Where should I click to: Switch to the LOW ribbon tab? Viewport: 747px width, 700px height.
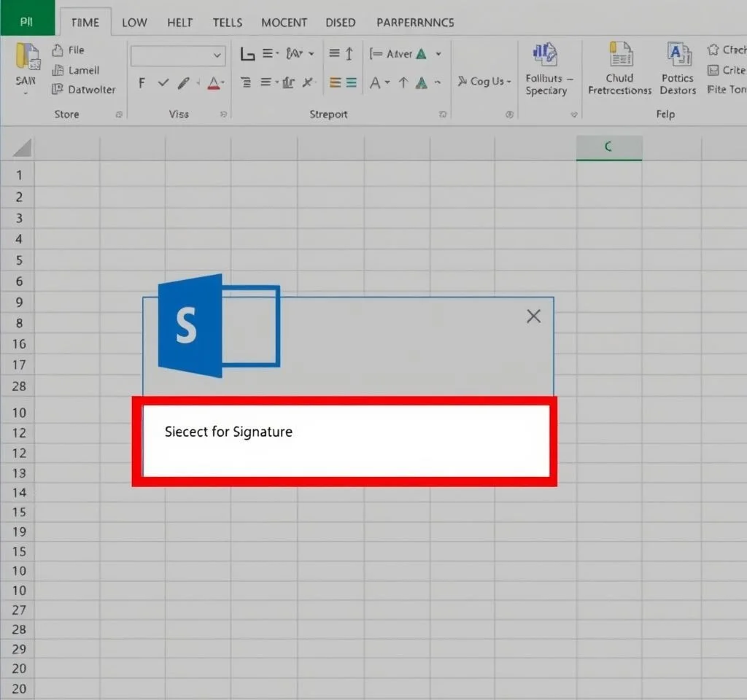[x=134, y=23]
